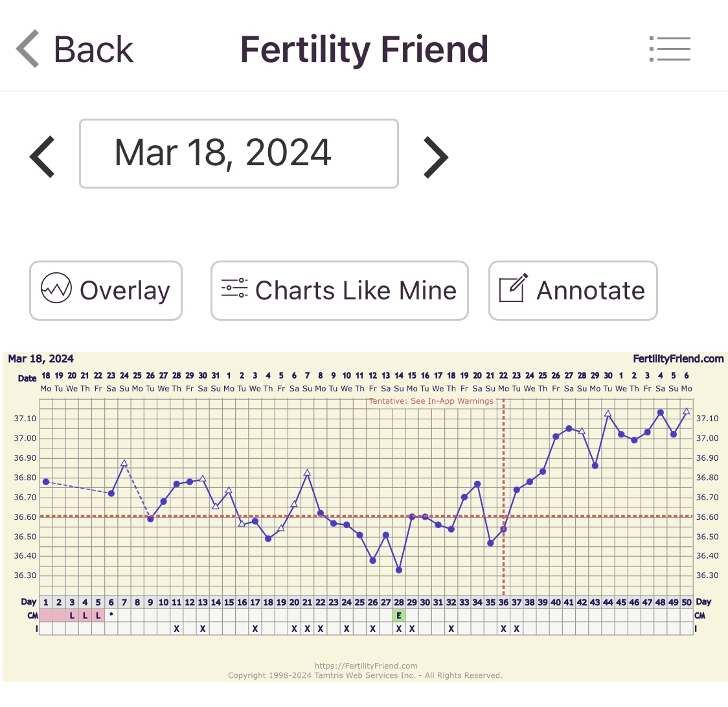Image resolution: width=728 pixels, height=707 pixels.
Task: Go to the previous chart cycle
Action: tap(43, 156)
